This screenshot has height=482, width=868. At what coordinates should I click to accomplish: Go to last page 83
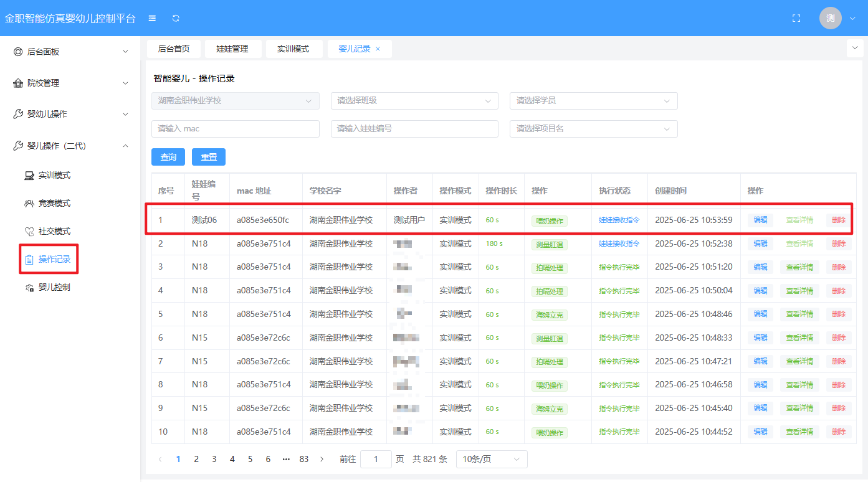(x=304, y=459)
